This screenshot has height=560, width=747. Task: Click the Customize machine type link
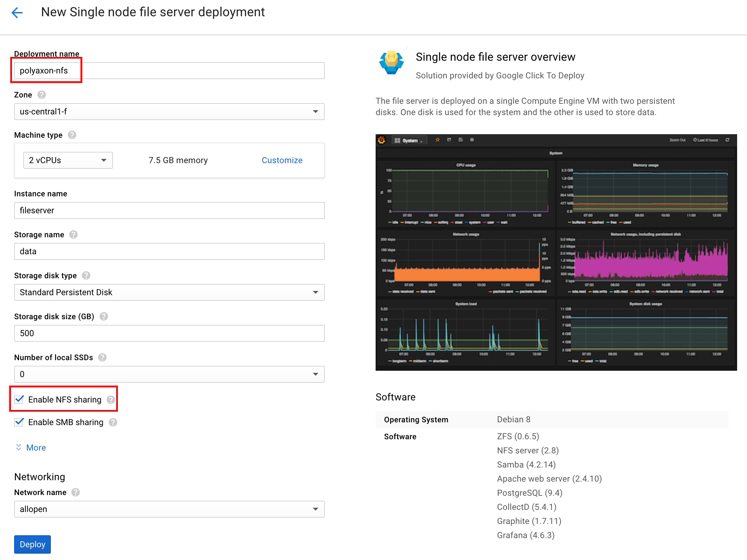(282, 160)
